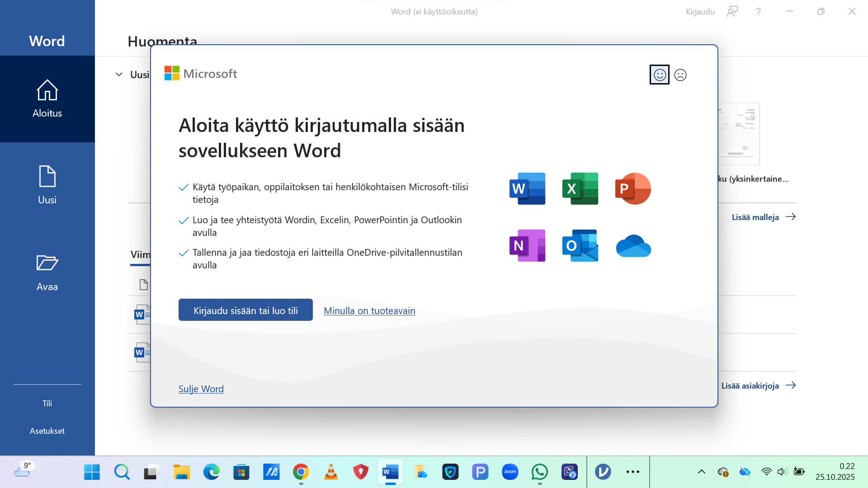This screenshot has height=488, width=868.
Task: Collapse the Uusi section chevron
Action: tap(119, 74)
